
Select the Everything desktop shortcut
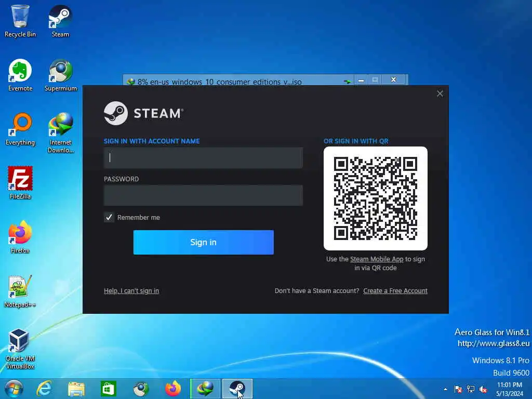click(20, 129)
